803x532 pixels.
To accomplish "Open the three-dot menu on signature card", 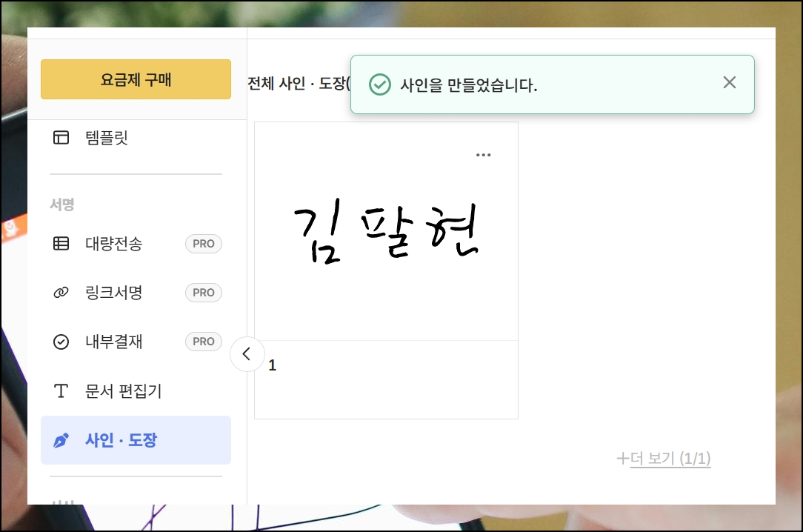I will (483, 155).
